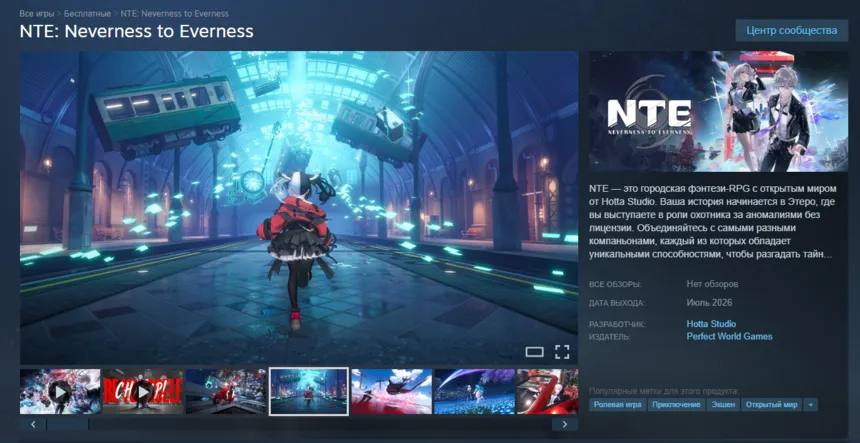Screen dimensions: 860x443
Task: Click the NTE header capsule image
Action: point(718,111)
